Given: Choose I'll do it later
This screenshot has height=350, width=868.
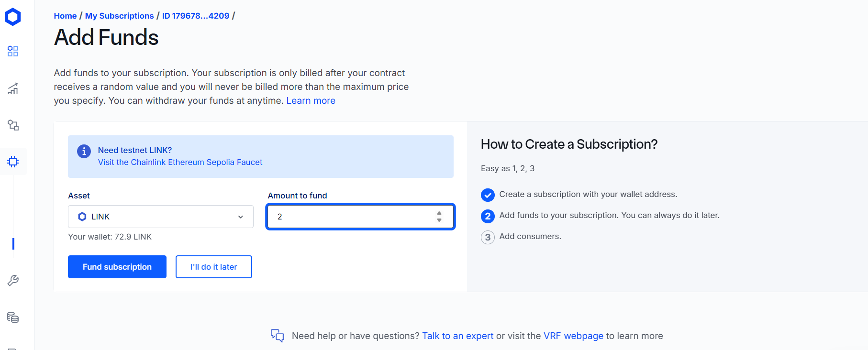Looking at the screenshot, I should [x=214, y=267].
